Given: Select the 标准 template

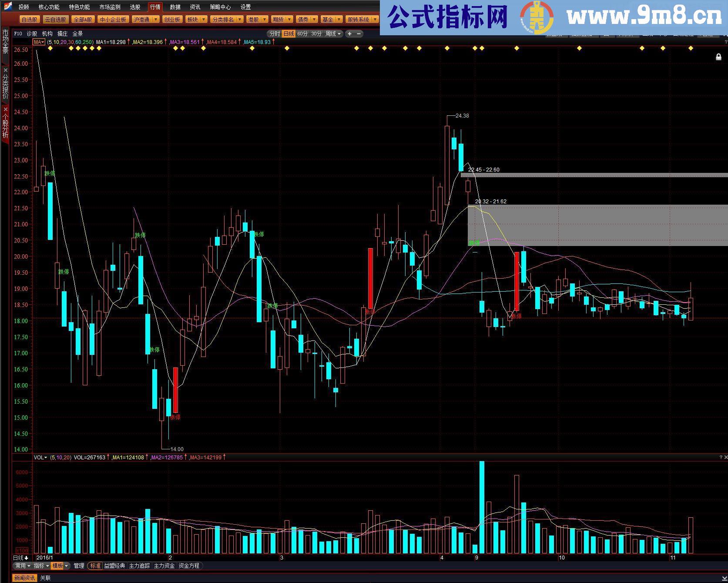Looking at the screenshot, I should 95,566.
